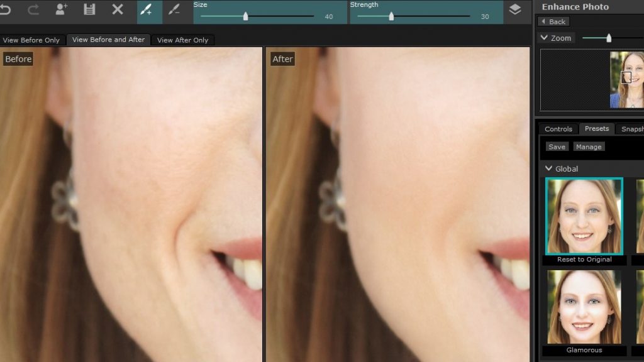Switch to View Before Only
Image resolution: width=644 pixels, height=362 pixels.
click(31, 40)
